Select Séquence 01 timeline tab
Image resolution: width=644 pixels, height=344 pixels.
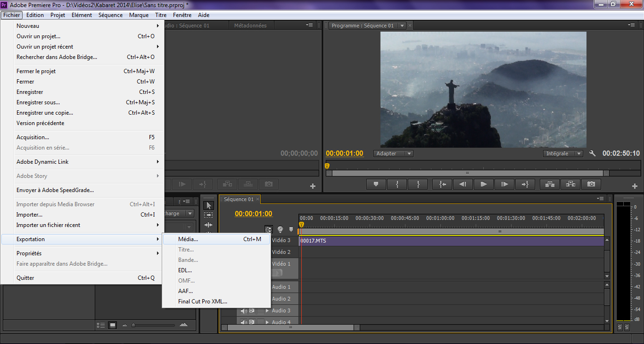[239, 199]
